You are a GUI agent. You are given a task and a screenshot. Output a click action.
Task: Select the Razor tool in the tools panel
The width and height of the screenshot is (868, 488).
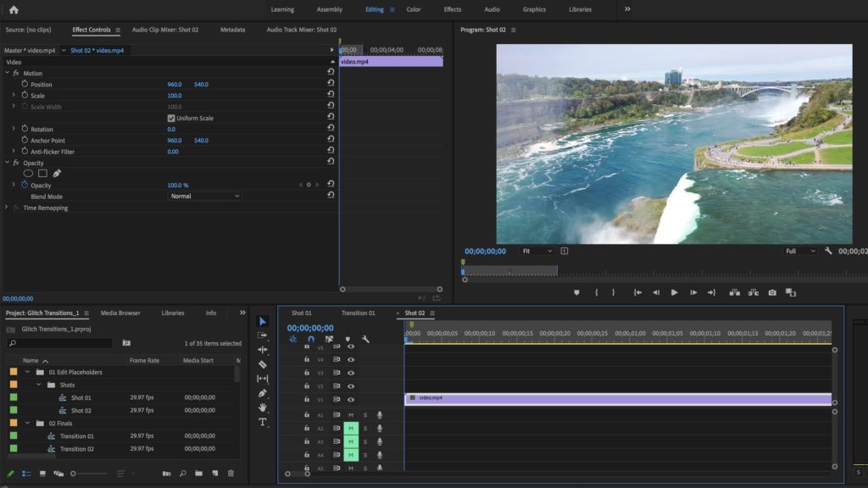tap(263, 364)
